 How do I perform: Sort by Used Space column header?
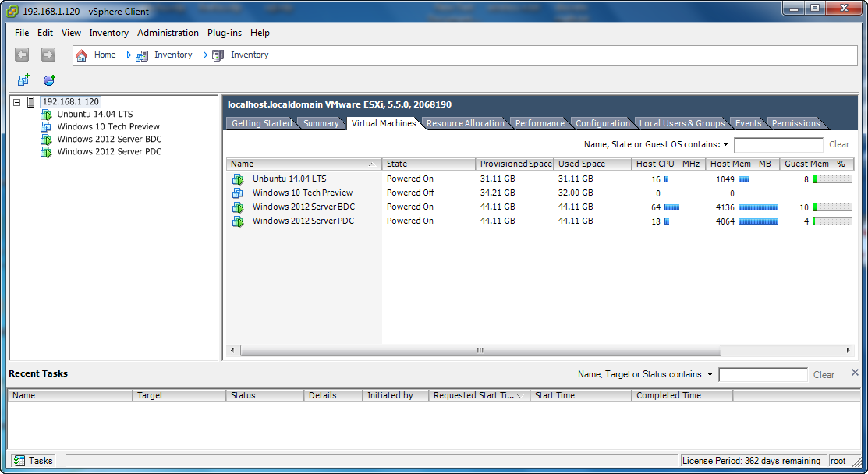tap(593, 164)
